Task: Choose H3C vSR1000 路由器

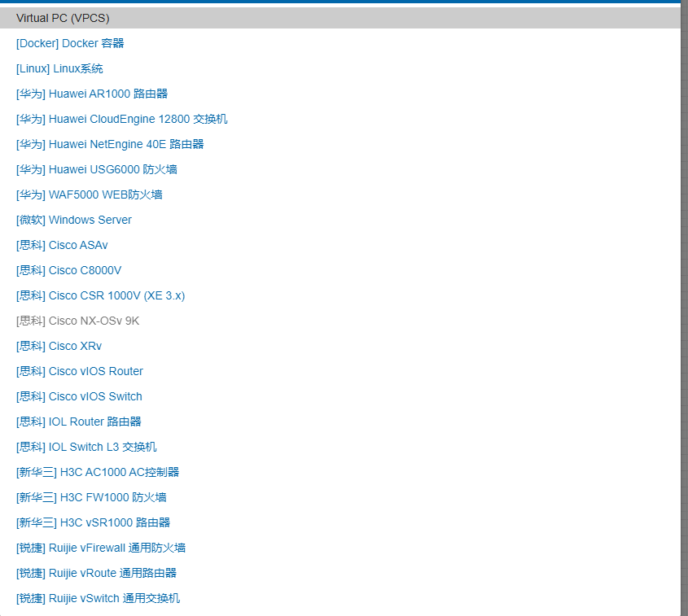Action: click(x=94, y=522)
